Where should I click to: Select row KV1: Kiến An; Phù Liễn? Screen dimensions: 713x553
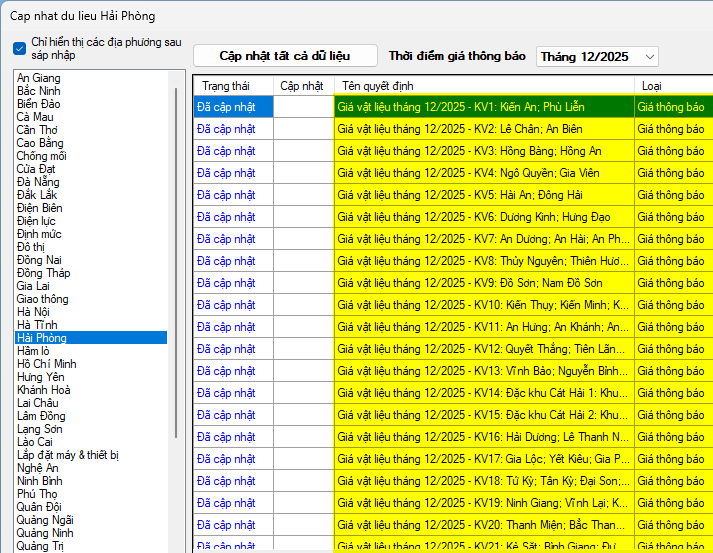(483, 107)
